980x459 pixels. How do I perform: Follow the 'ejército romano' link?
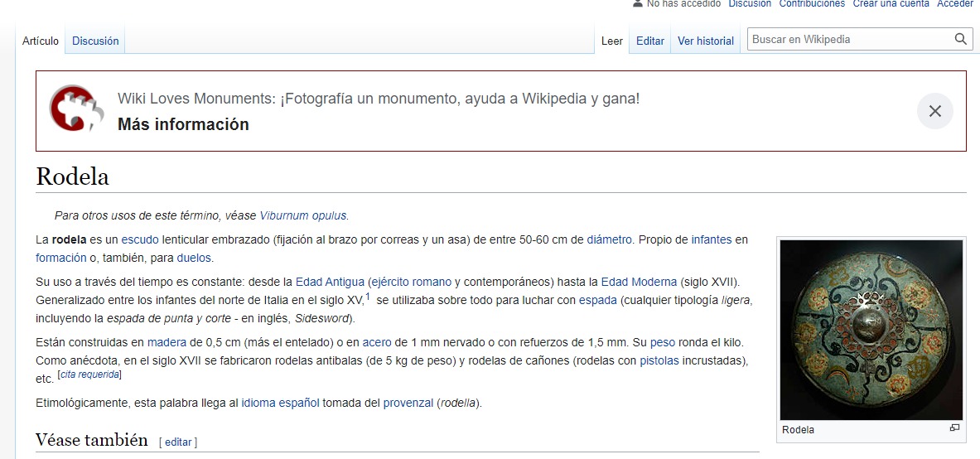(411, 282)
